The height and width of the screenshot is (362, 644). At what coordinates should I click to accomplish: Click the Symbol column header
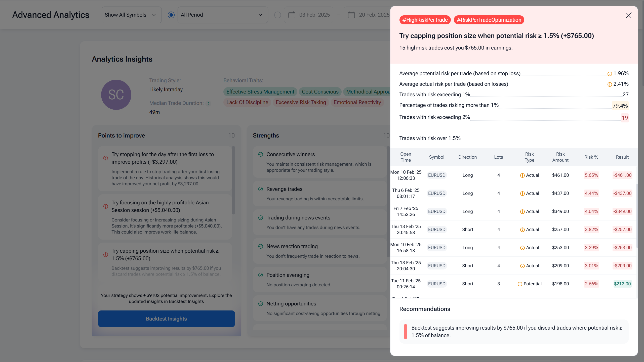[x=436, y=157]
